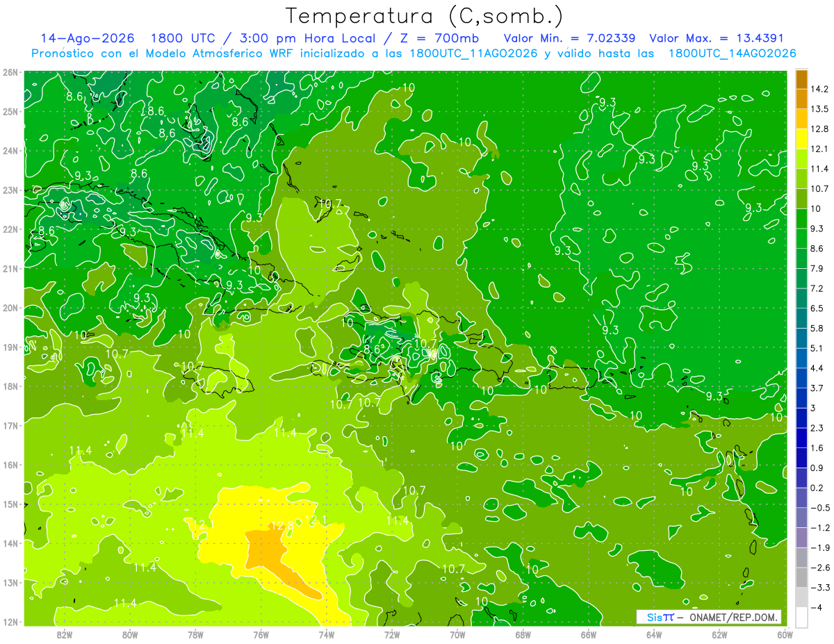The width and height of the screenshot is (834, 644).
Task: Click the "72W" longitude axis label
Action: coord(392,634)
